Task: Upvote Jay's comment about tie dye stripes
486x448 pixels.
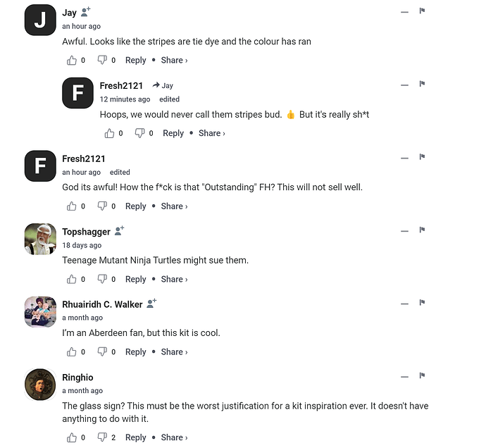Action: click(x=72, y=60)
